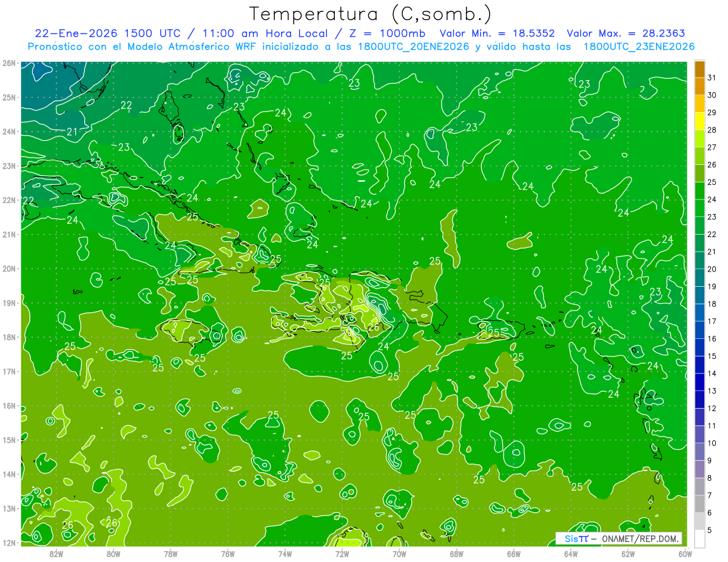Click the orange swatch between 30 and 31

tap(699, 86)
